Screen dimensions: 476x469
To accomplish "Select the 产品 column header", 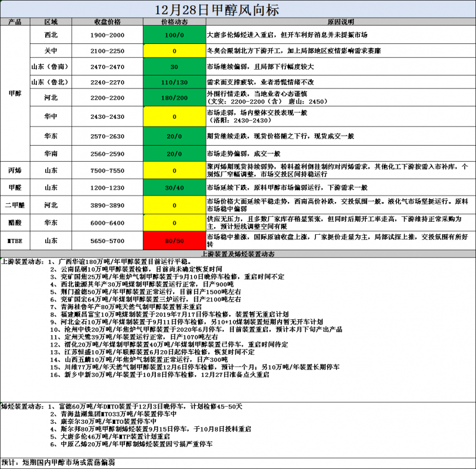I will [x=15, y=22].
